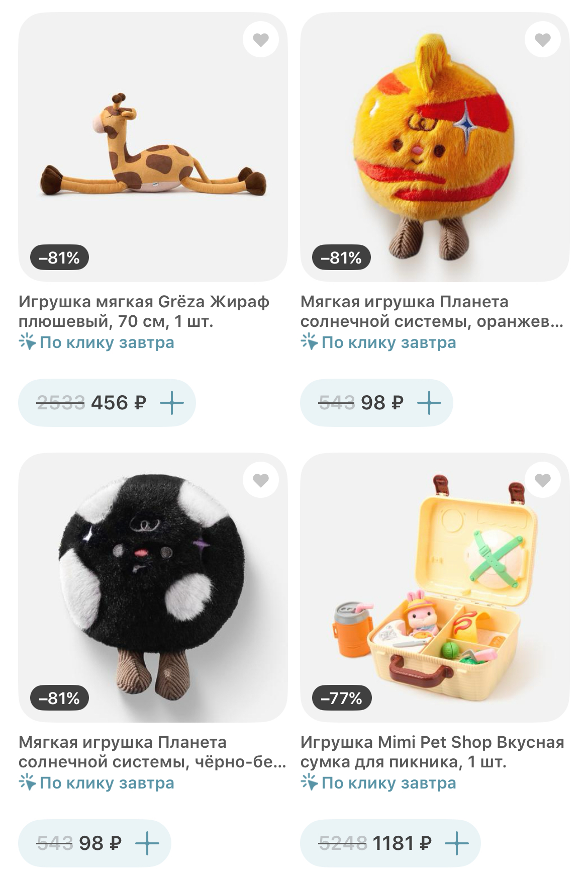
Task: Toggle heart on orange planet plush
Action: (x=542, y=39)
